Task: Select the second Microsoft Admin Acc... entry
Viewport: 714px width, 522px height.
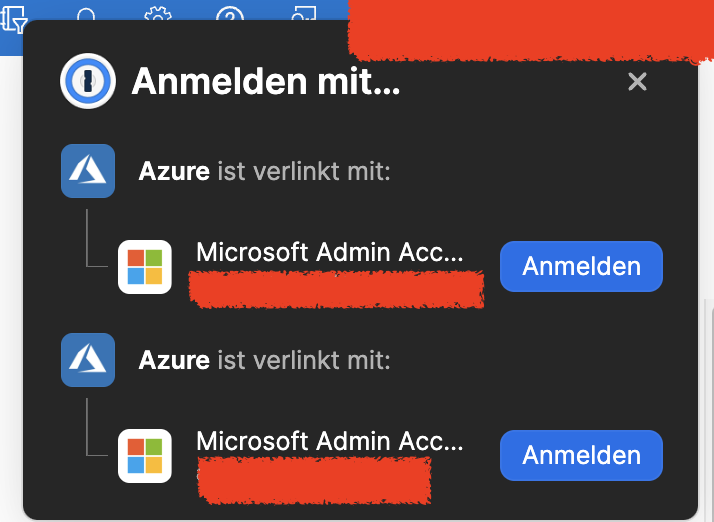Action: pyautogui.click(x=329, y=441)
